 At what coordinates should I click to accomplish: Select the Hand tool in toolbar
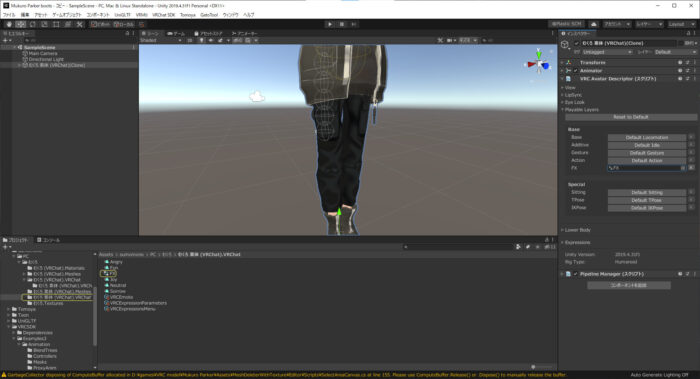click(9, 24)
